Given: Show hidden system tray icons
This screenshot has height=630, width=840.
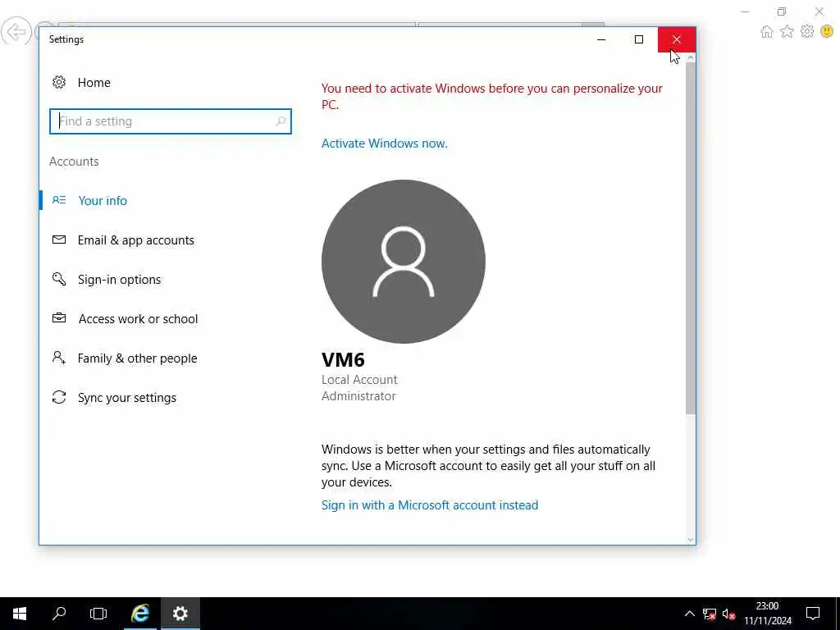Looking at the screenshot, I should tap(689, 614).
